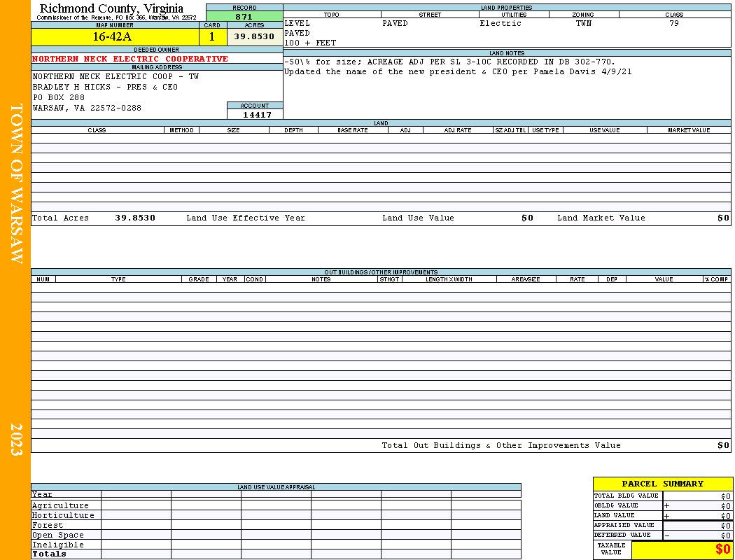Select the Open Space row label
735x560 pixels.
point(57,535)
